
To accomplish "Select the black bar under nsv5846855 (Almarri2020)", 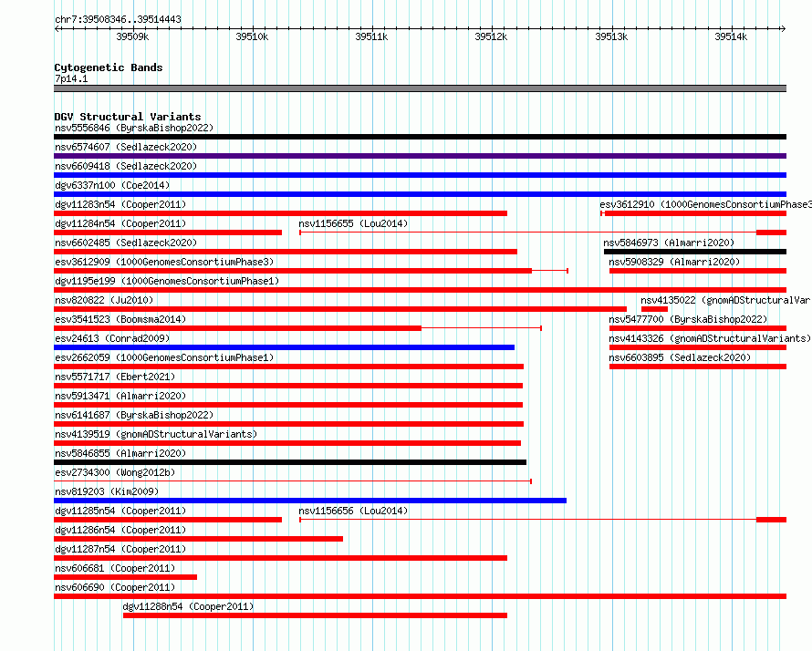I will 290,462.
